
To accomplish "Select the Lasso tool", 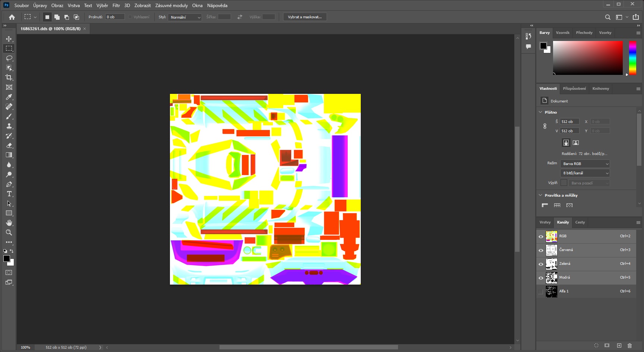I will [x=9, y=58].
